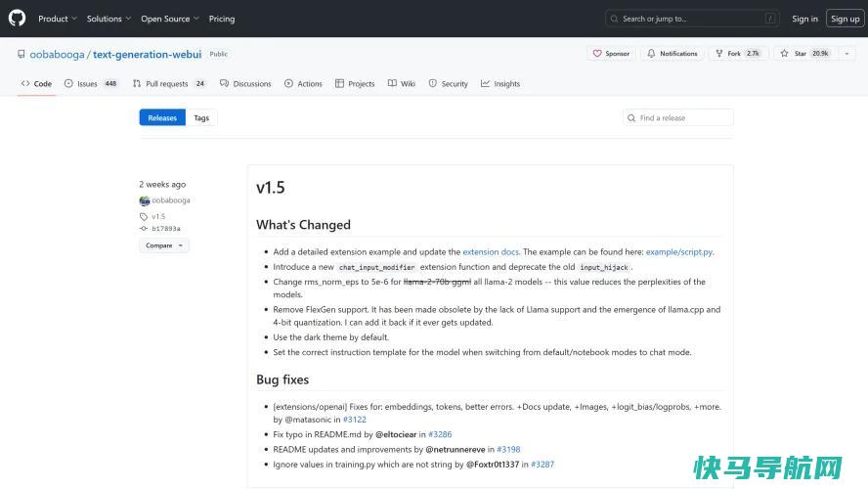Open the Security tab
The width and height of the screenshot is (868, 489).
pos(448,84)
